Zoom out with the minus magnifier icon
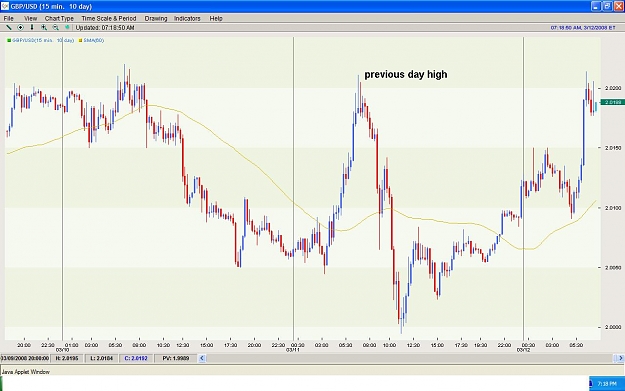 click(x=55, y=28)
